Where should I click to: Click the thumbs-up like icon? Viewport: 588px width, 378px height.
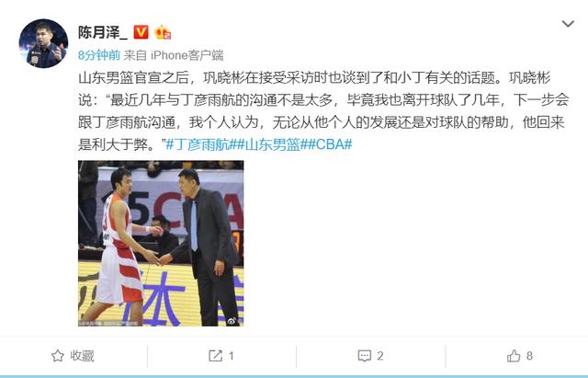(x=514, y=356)
